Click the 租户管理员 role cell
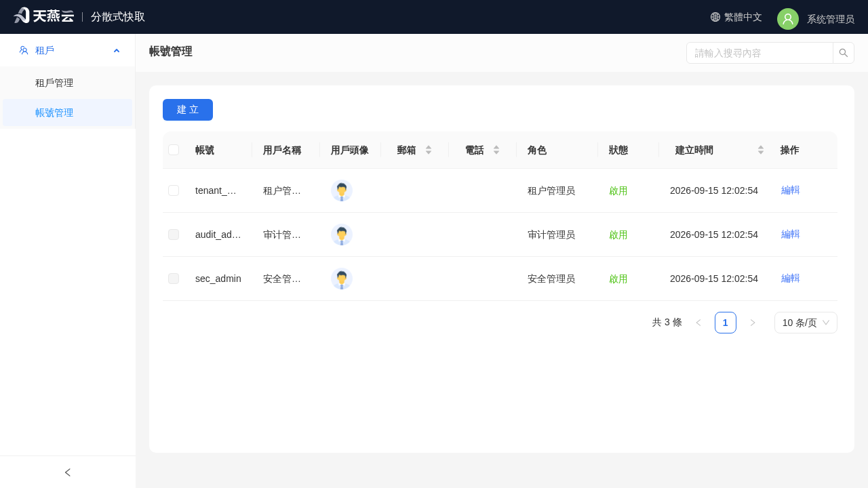Image resolution: width=868 pixels, height=488 pixels. click(x=551, y=190)
